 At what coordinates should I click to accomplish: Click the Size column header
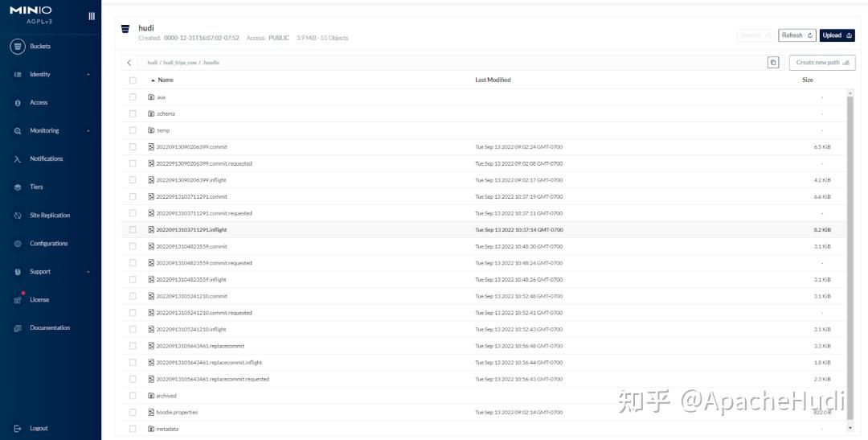click(x=808, y=80)
